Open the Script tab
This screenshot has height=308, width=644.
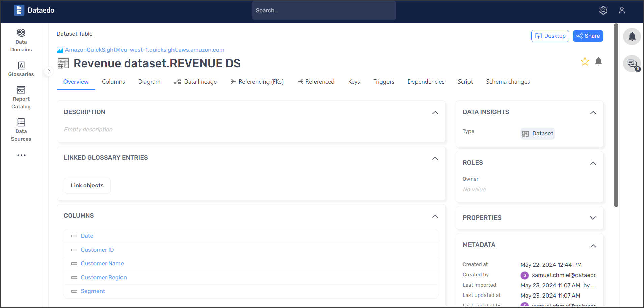pyautogui.click(x=465, y=82)
